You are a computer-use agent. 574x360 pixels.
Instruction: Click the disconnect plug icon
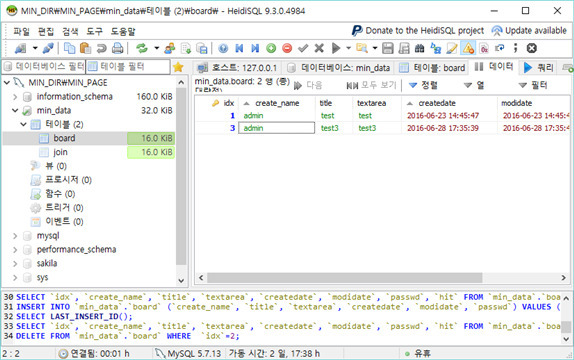pyautogui.click(x=48, y=48)
